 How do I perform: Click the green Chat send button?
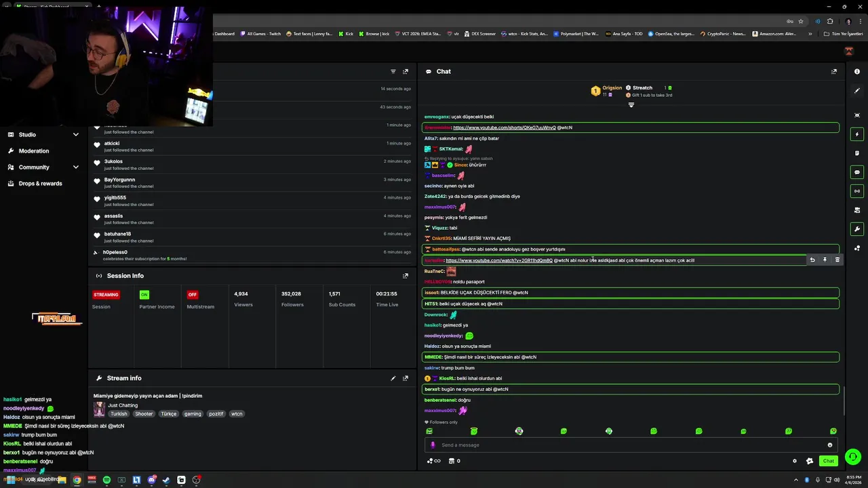(828, 461)
